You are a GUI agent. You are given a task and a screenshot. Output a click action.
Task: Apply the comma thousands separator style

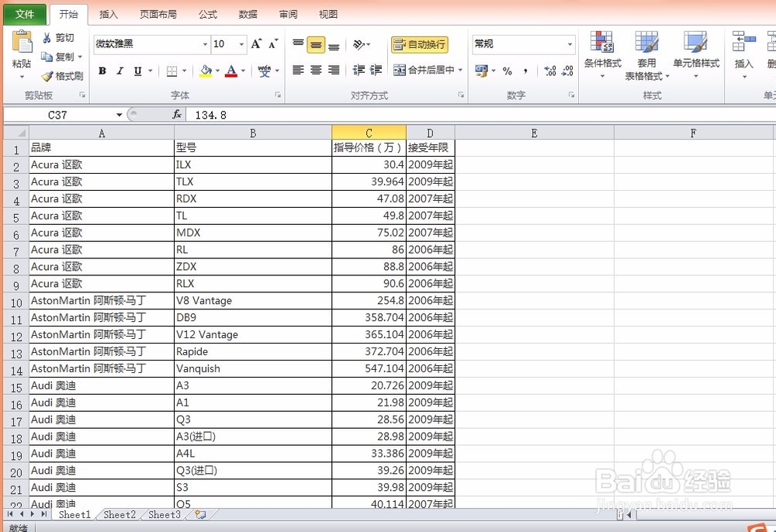525,71
